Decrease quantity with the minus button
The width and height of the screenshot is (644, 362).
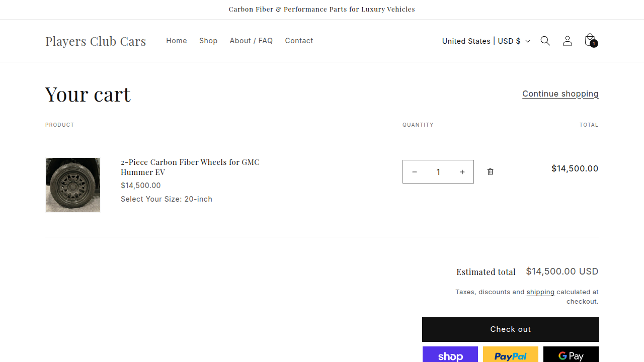[x=414, y=172]
